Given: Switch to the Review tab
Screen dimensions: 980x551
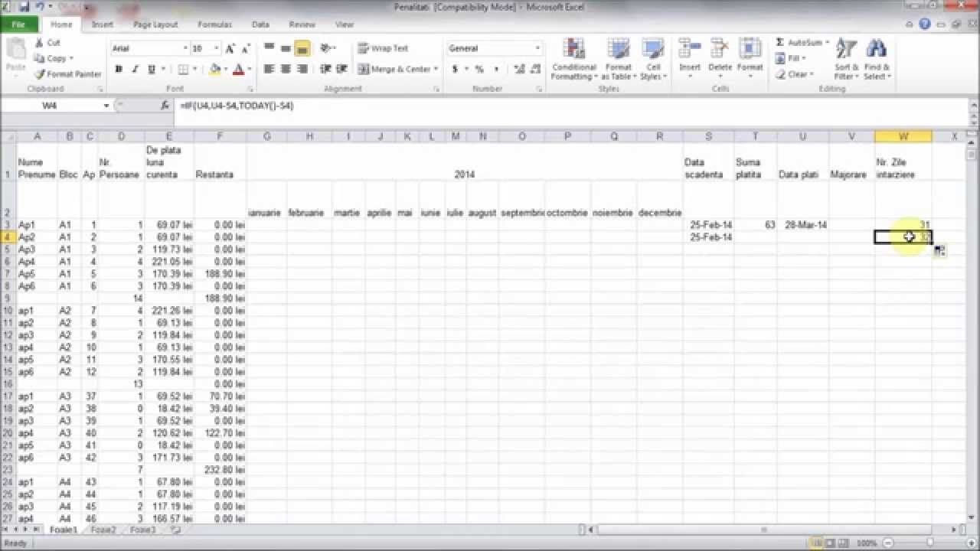Looking at the screenshot, I should coord(302,24).
